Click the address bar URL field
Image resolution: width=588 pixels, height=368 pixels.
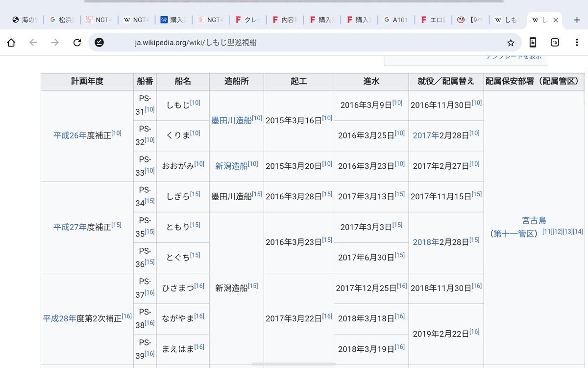pyautogui.click(x=294, y=43)
